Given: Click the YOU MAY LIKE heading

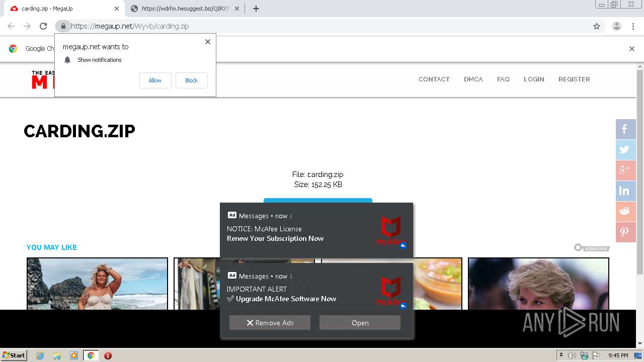Looking at the screenshot, I should point(51,247).
